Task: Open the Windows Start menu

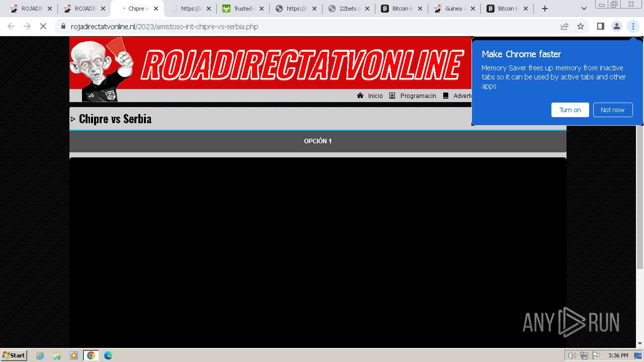Action: [x=14, y=355]
